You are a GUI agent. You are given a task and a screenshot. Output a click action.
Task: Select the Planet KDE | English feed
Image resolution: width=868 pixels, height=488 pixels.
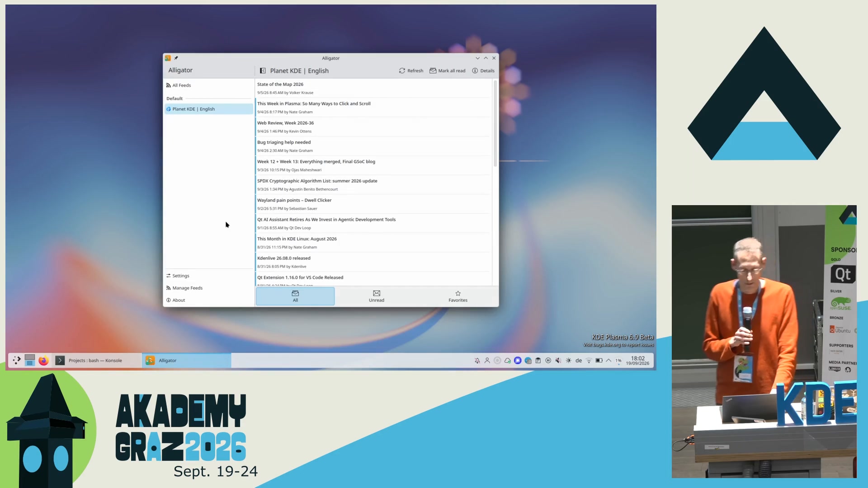coord(209,109)
